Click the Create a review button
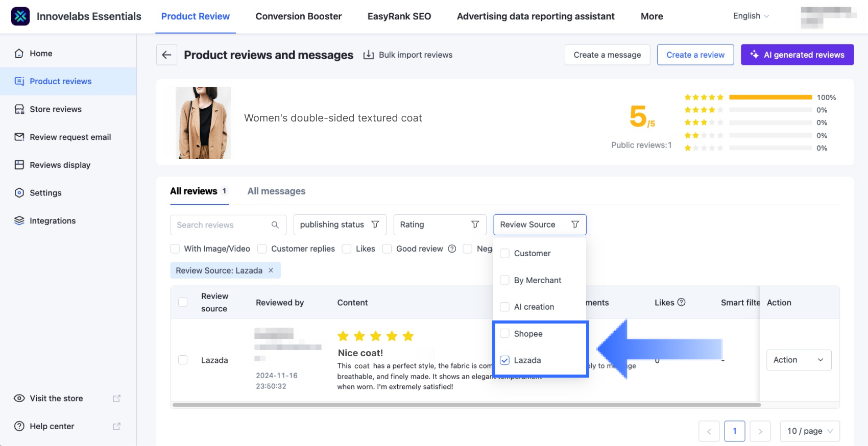Screen dimensions: 868x446 [x=695, y=55]
